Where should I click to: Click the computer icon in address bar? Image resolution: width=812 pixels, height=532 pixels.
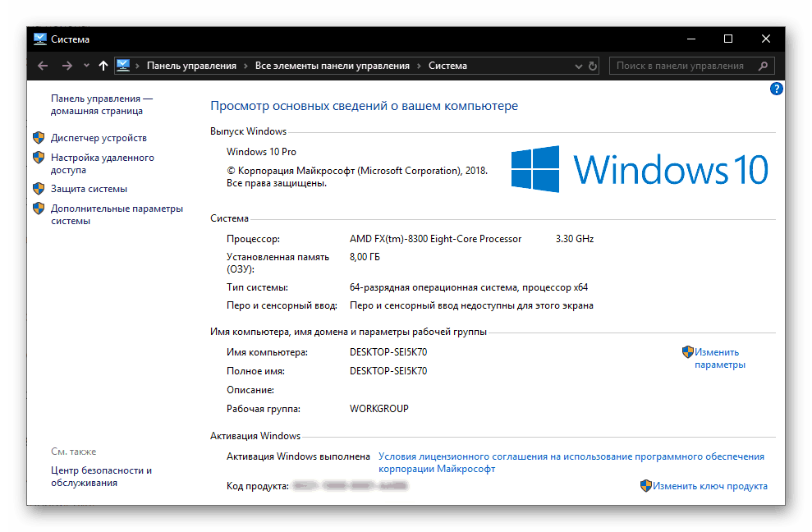coord(123,66)
